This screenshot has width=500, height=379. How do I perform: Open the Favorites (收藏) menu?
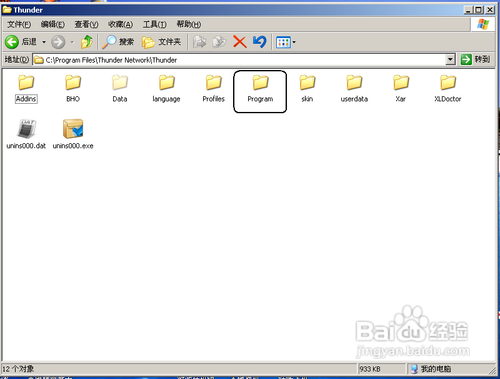(x=120, y=24)
